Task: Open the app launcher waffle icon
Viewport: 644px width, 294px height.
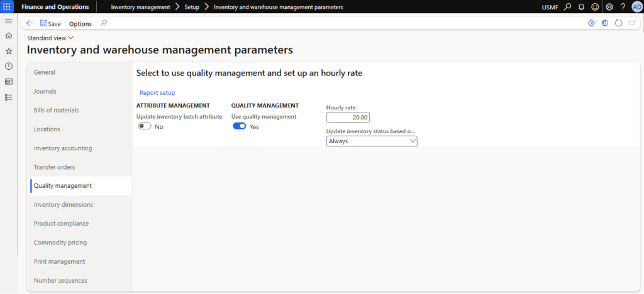Action: 8,7
